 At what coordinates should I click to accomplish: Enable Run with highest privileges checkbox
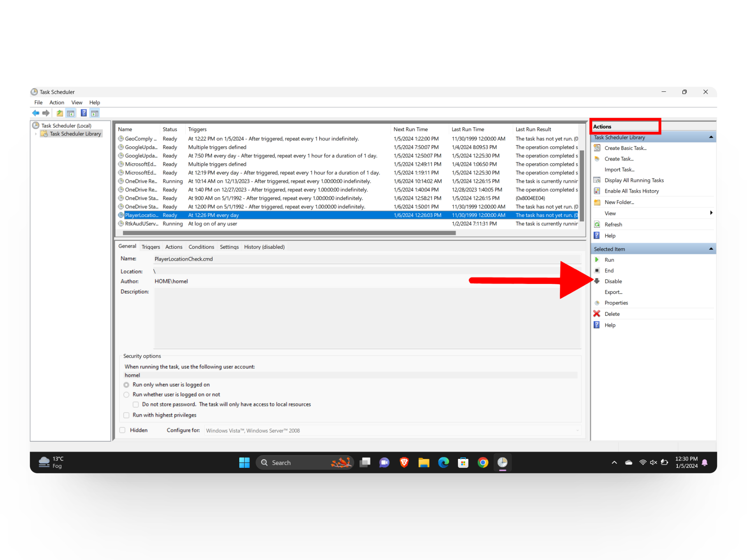coord(126,415)
